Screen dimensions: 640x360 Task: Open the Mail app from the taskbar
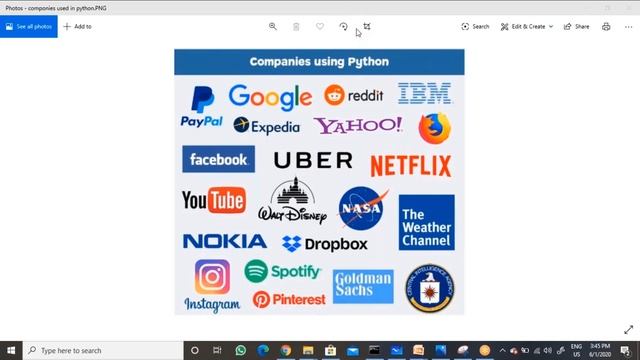click(x=353, y=351)
